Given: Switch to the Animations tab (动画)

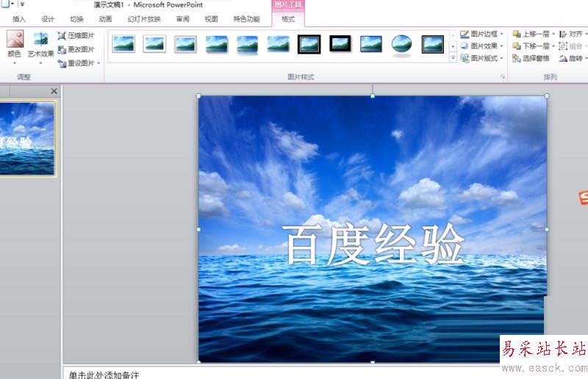Looking at the screenshot, I should 105,19.
